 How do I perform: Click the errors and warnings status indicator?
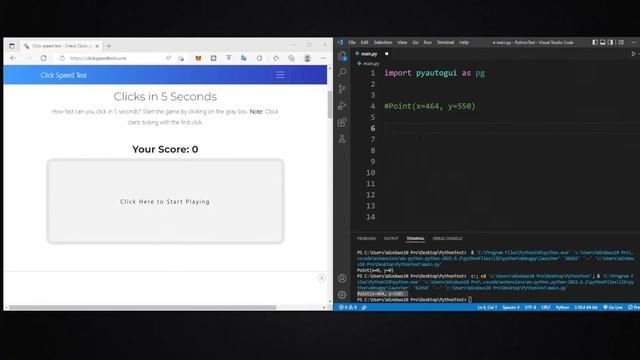347,307
